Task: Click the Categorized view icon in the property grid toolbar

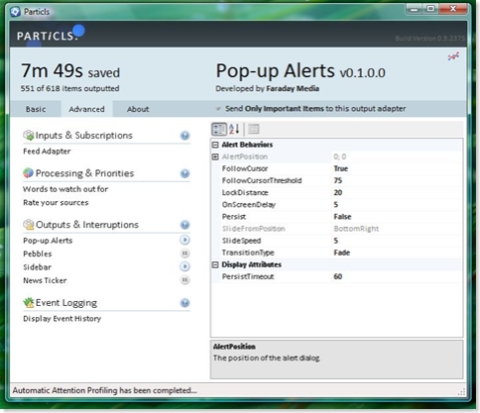Action: [x=219, y=129]
